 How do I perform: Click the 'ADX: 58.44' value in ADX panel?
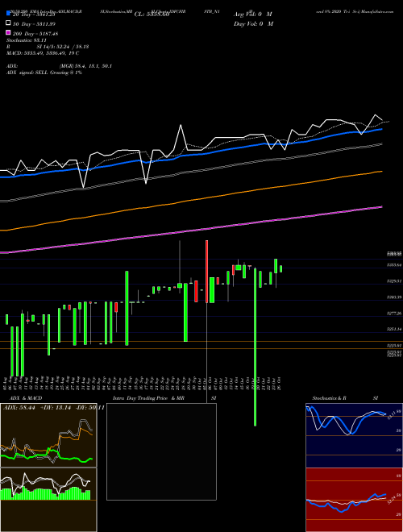[19, 408]
